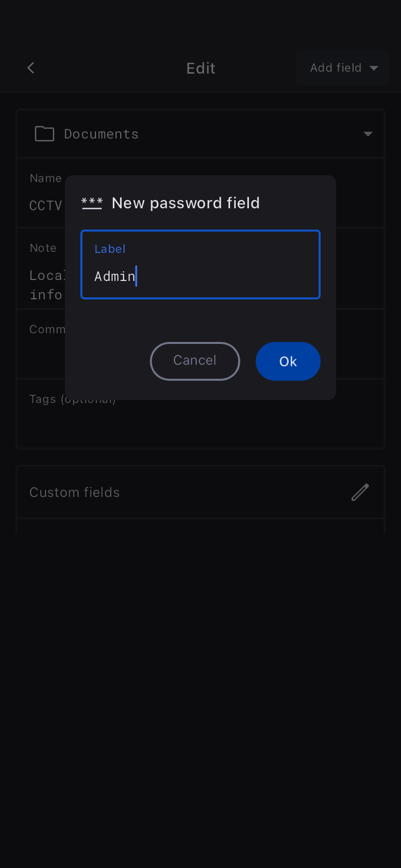Go back using the chevron arrow
Screen dimensions: 401x868
(x=31, y=68)
